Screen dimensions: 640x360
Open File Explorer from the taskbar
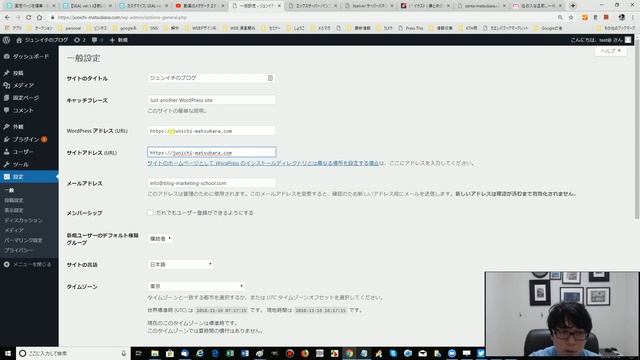155,353
